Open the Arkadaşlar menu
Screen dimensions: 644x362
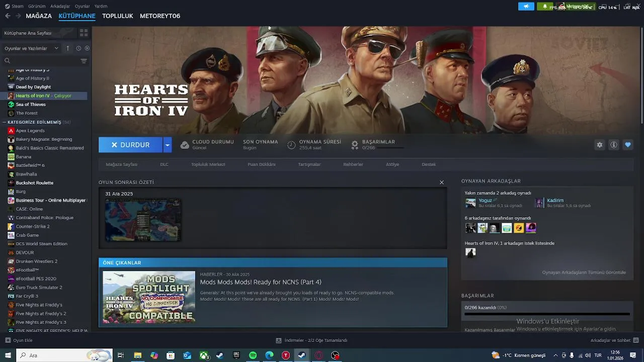tap(60, 6)
